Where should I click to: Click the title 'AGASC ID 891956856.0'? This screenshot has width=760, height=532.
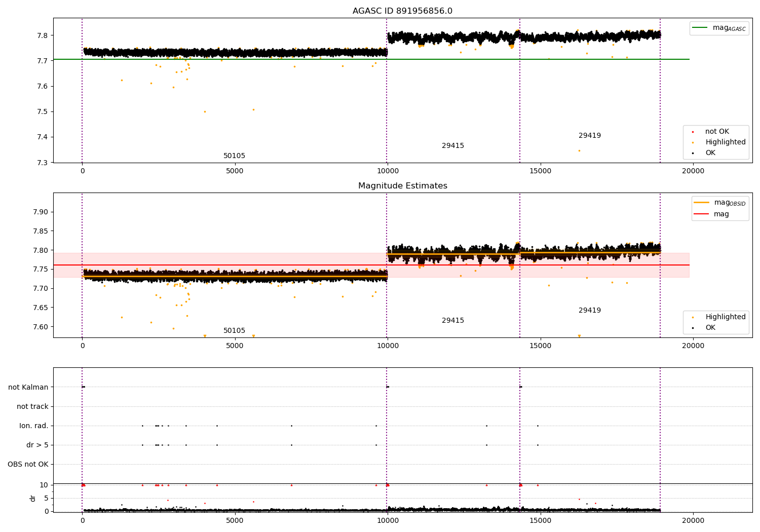pos(402,11)
